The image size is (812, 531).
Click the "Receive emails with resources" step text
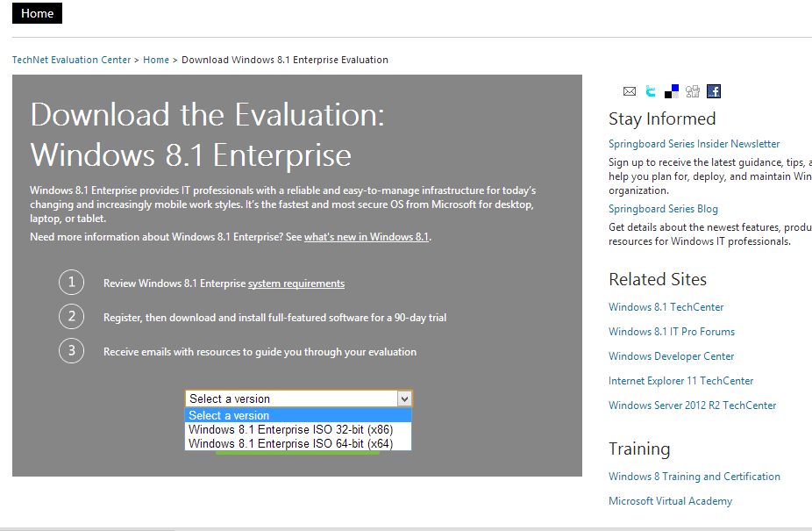[x=260, y=352]
